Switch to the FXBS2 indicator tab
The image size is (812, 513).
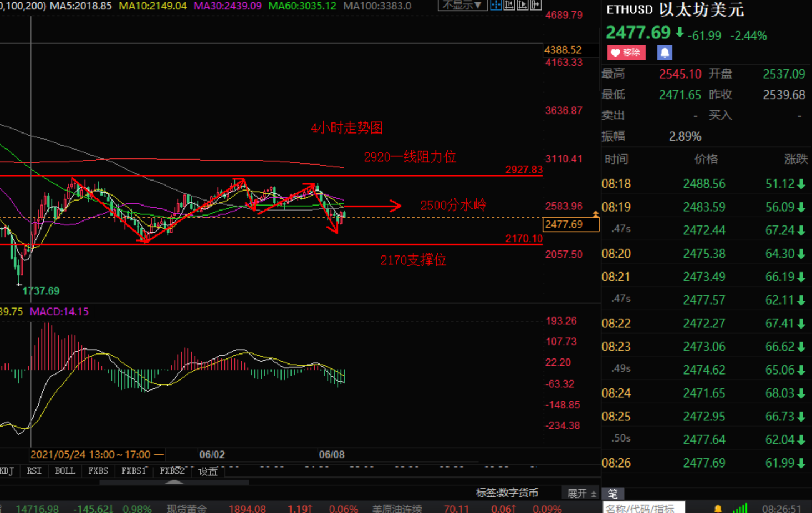[172, 471]
